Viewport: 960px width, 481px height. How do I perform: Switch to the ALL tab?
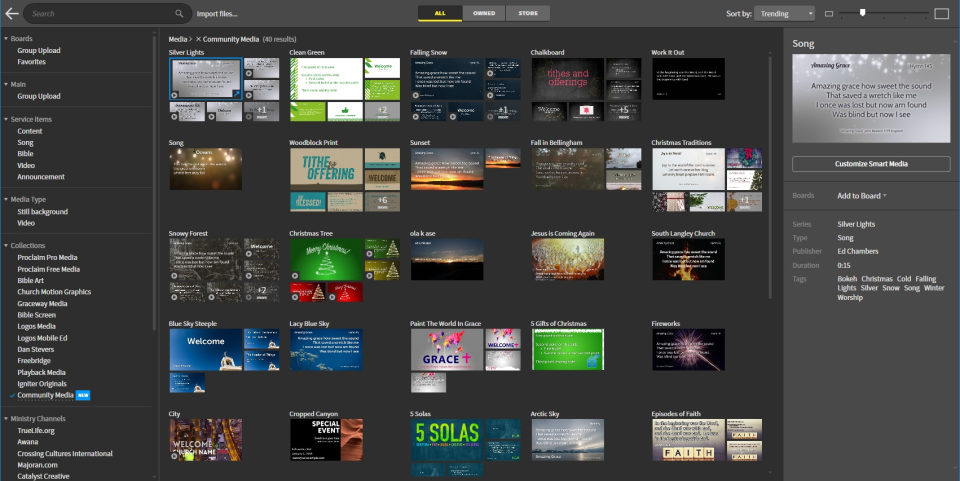pyautogui.click(x=440, y=13)
